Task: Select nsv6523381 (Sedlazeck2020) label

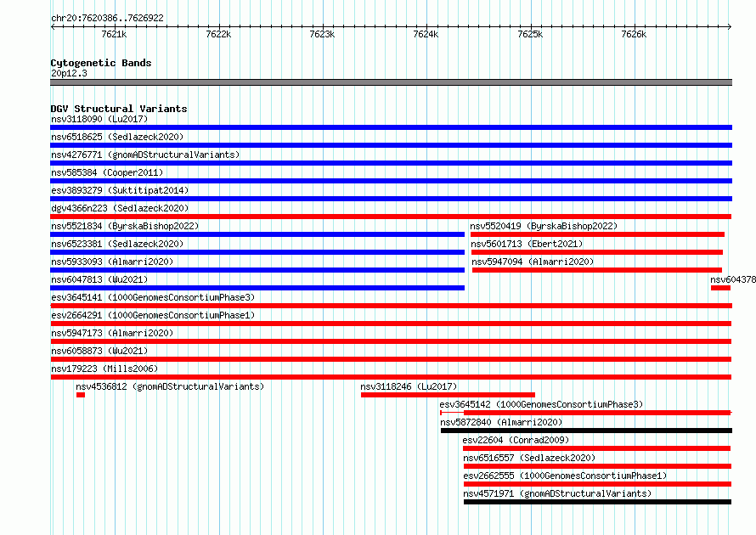Action: [x=117, y=244]
